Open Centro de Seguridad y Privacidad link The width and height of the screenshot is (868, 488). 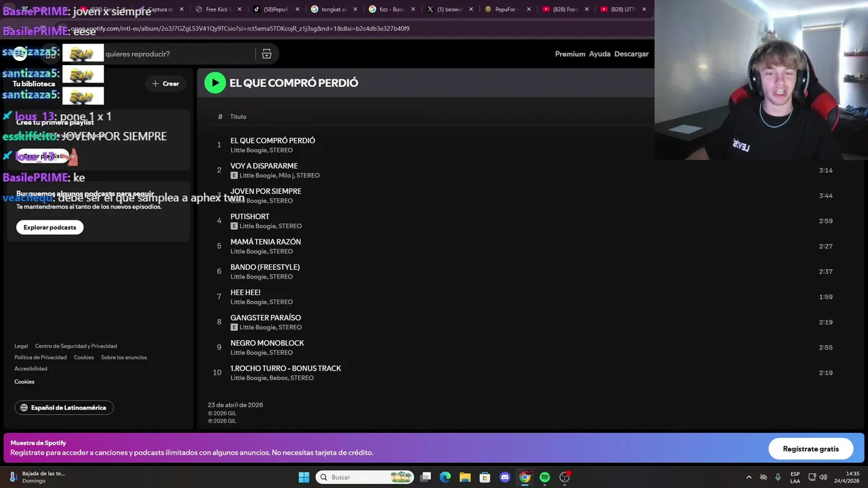click(x=76, y=346)
